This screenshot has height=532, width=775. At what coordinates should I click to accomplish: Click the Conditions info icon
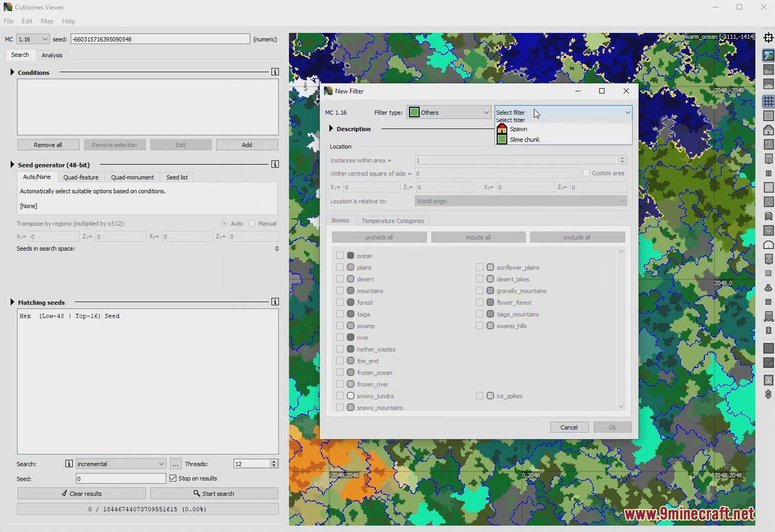275,71
